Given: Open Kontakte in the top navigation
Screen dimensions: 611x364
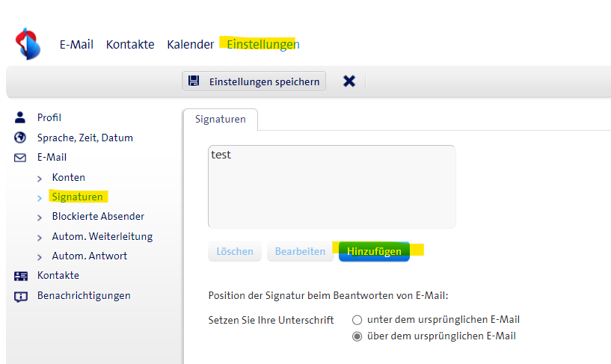Looking at the screenshot, I should pyautogui.click(x=130, y=44).
